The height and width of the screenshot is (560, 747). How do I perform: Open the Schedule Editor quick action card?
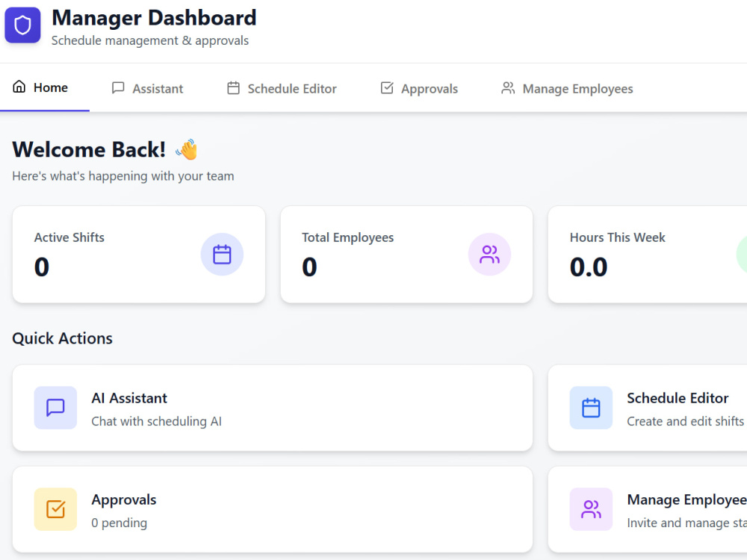tap(648, 408)
